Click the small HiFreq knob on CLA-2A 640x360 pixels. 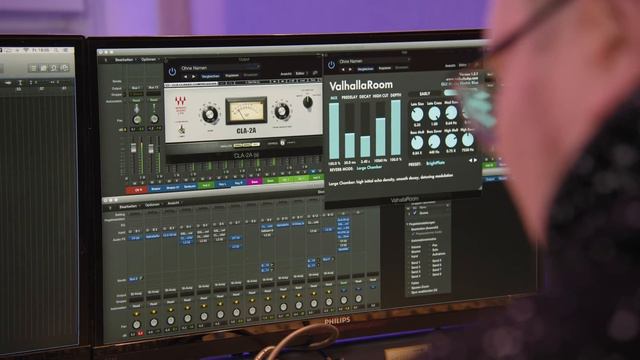coord(308,102)
